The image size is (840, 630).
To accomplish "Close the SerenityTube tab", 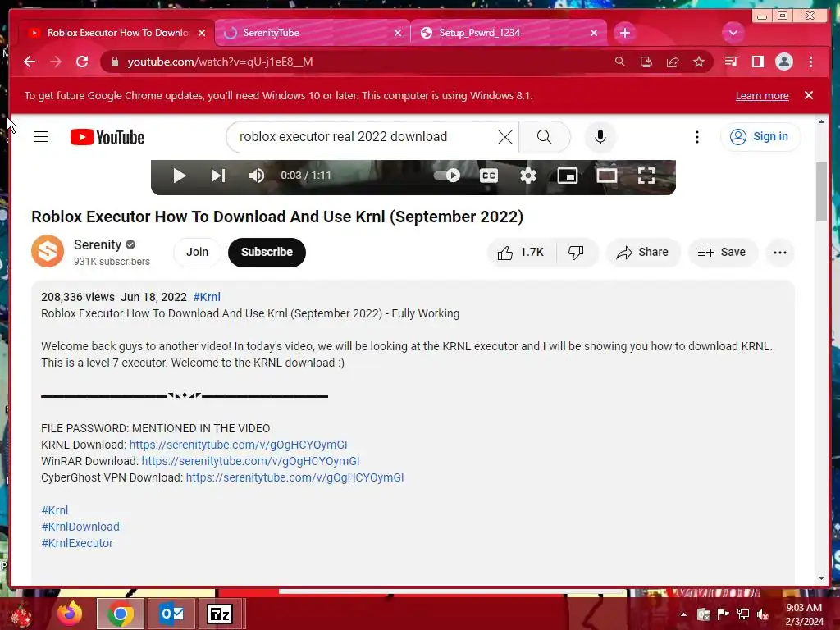I will [x=398, y=33].
